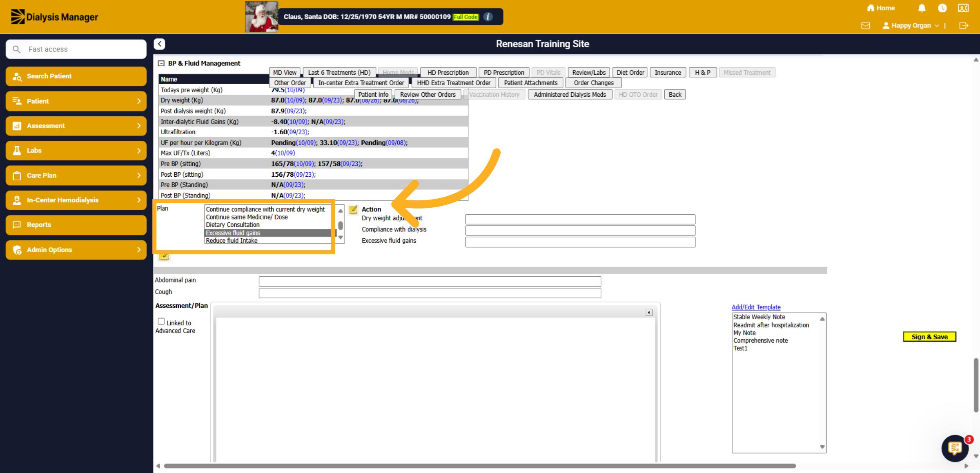Viewport: 980px width, 473px height.
Task: Click the Home icon link
Action: point(880,8)
